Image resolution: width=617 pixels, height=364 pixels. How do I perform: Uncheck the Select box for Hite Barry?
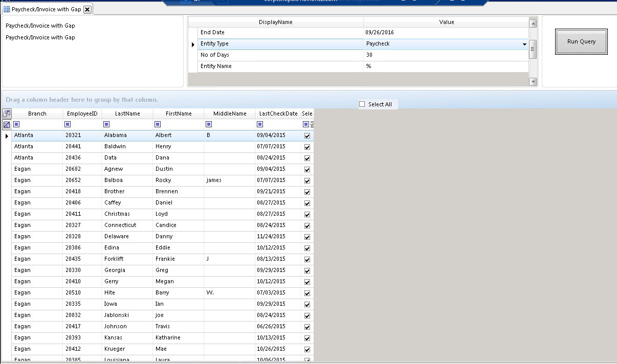307,293
